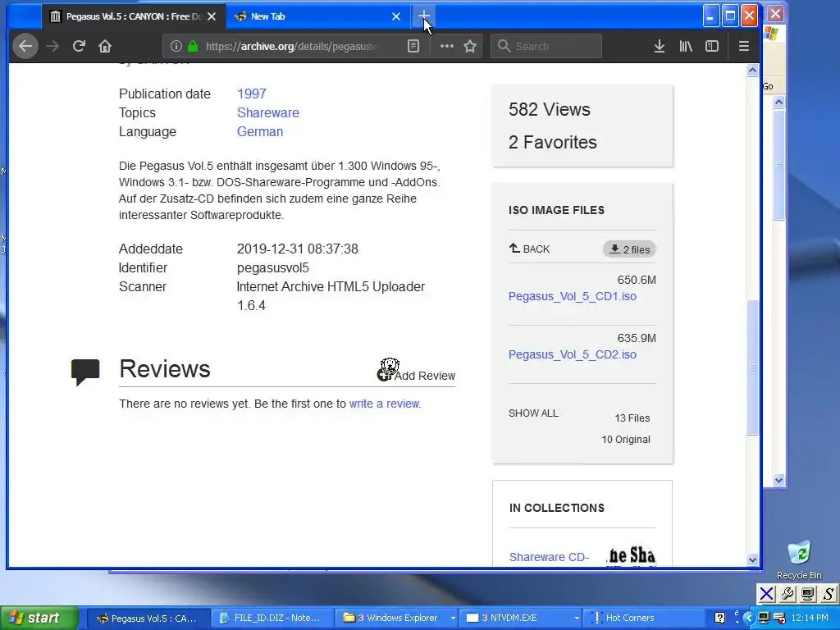Click the 13 Files count text

(x=632, y=418)
